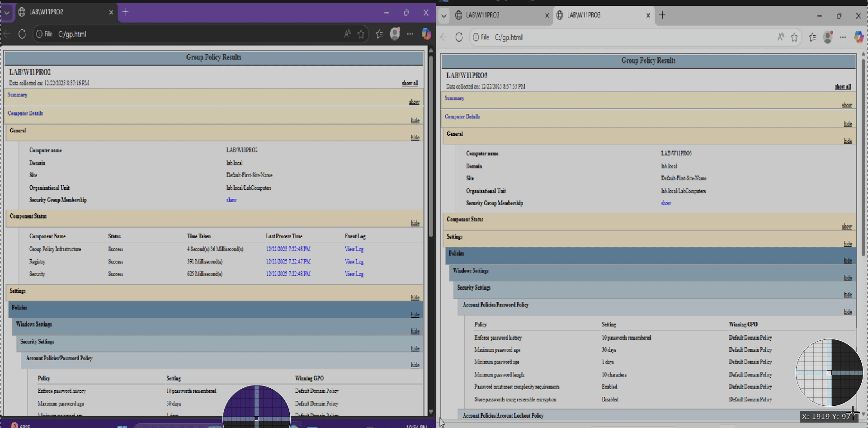Open Favorites list icon in right browser toolbar
Image resolution: width=868 pixels, height=428 pixels.
[812, 38]
